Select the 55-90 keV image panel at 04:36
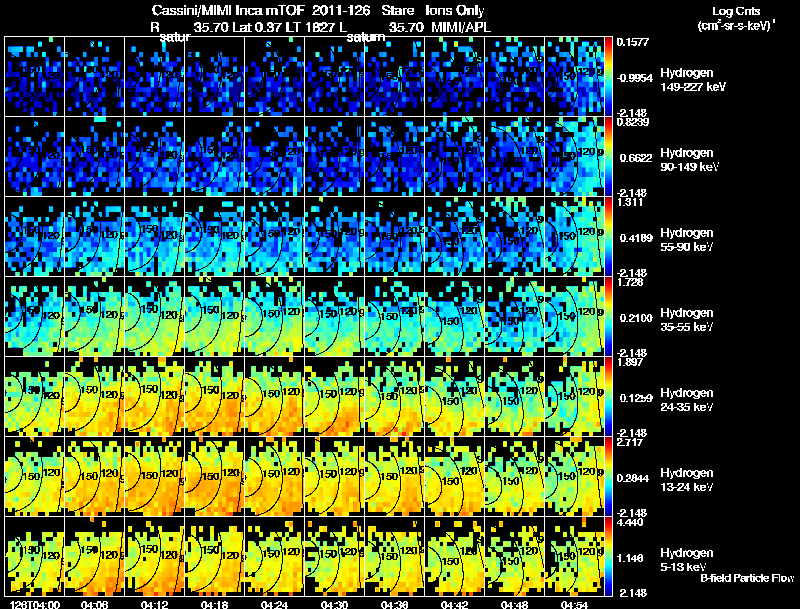The height and width of the screenshot is (609, 800). [394, 236]
